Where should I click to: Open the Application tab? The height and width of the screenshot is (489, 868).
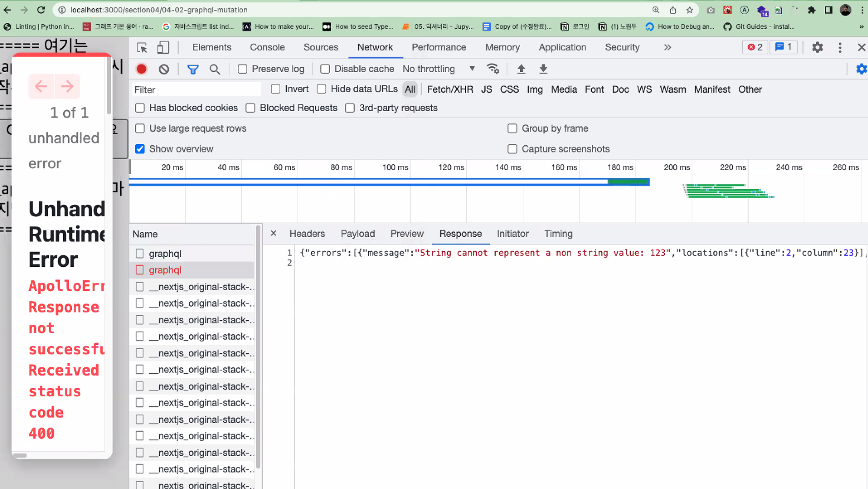[562, 47]
